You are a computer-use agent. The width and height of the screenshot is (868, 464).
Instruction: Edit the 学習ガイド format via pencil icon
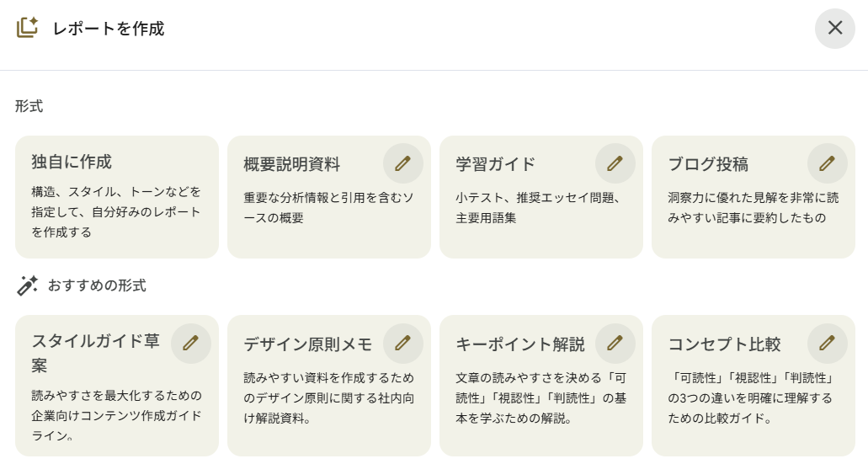coord(615,163)
